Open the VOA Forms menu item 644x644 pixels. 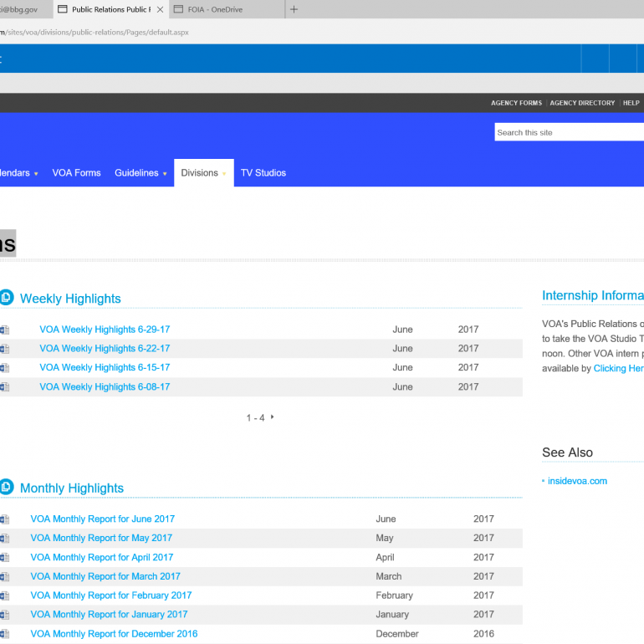76,173
